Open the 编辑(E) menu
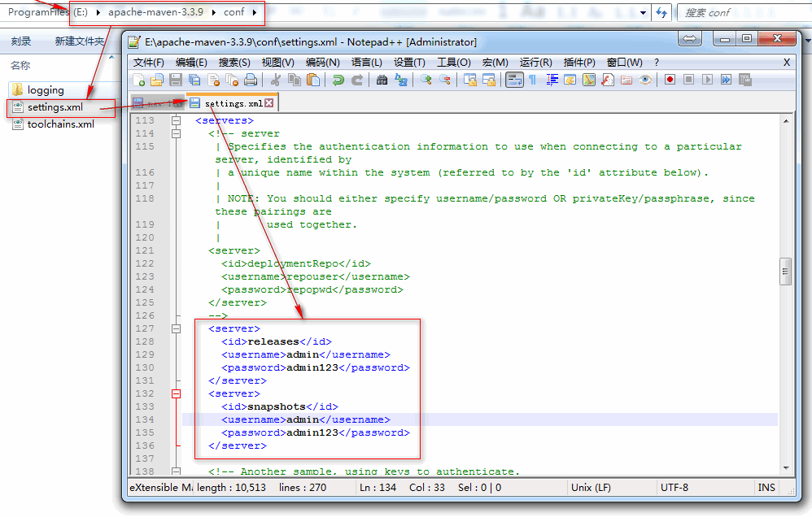Screen dimensions: 812x517 point(191,62)
